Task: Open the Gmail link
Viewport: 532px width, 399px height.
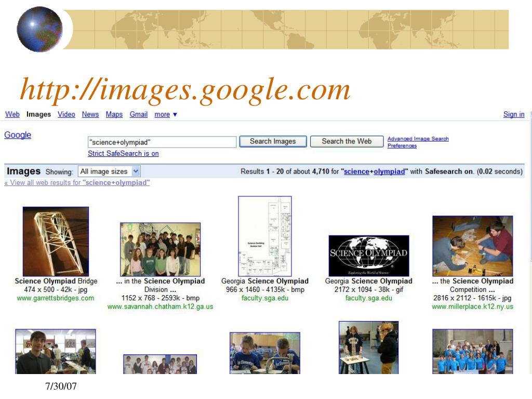Action: click(138, 114)
